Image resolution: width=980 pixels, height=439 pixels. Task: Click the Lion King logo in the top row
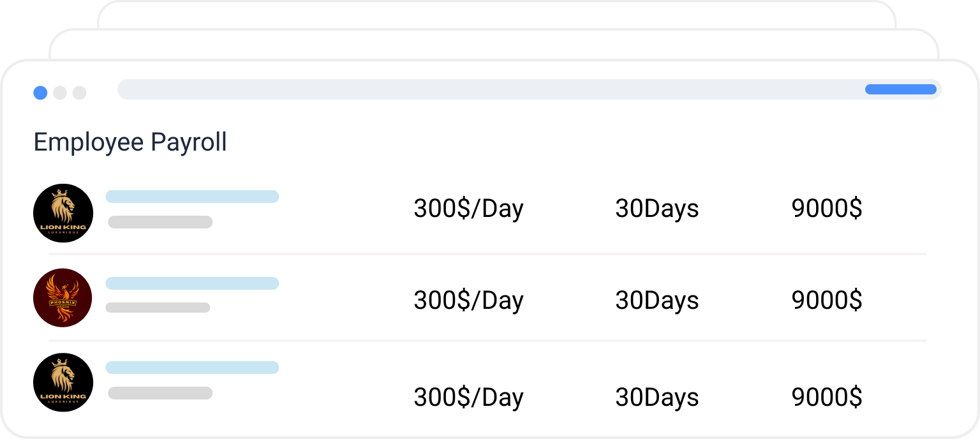pos(63,213)
